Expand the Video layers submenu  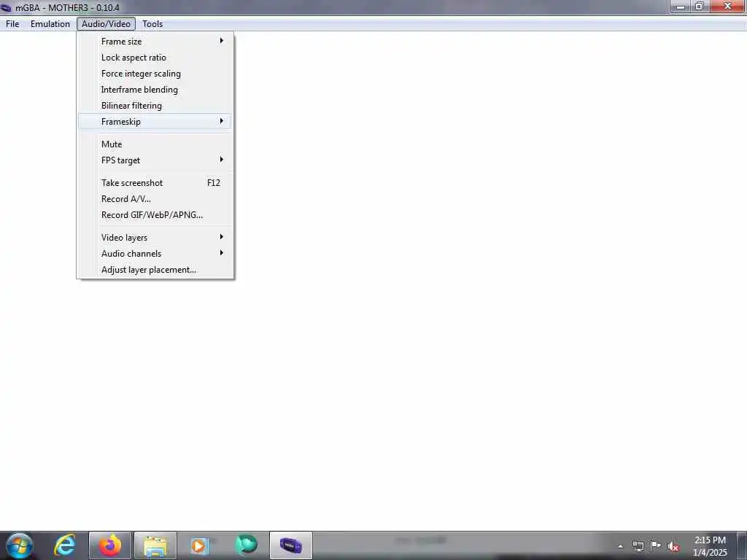(x=155, y=238)
